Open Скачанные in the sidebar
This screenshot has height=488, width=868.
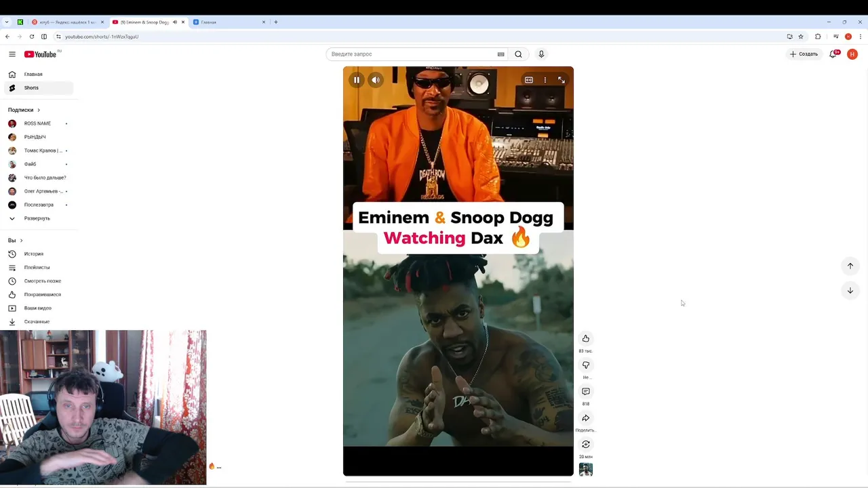coord(39,322)
